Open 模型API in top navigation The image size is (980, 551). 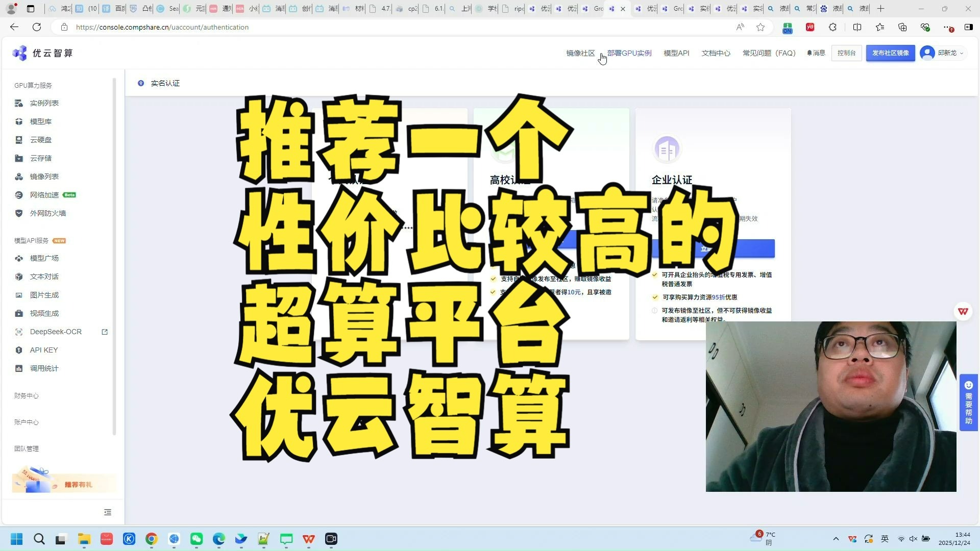click(676, 53)
